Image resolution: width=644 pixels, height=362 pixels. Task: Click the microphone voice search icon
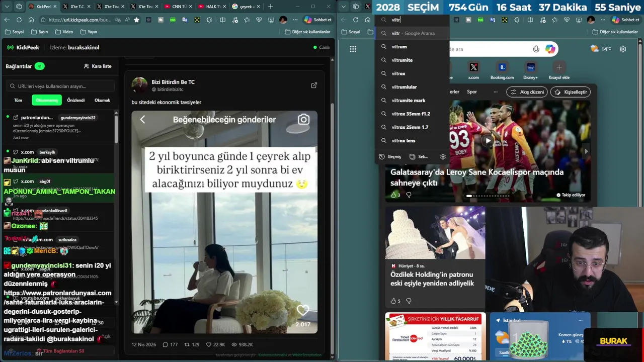point(536,49)
